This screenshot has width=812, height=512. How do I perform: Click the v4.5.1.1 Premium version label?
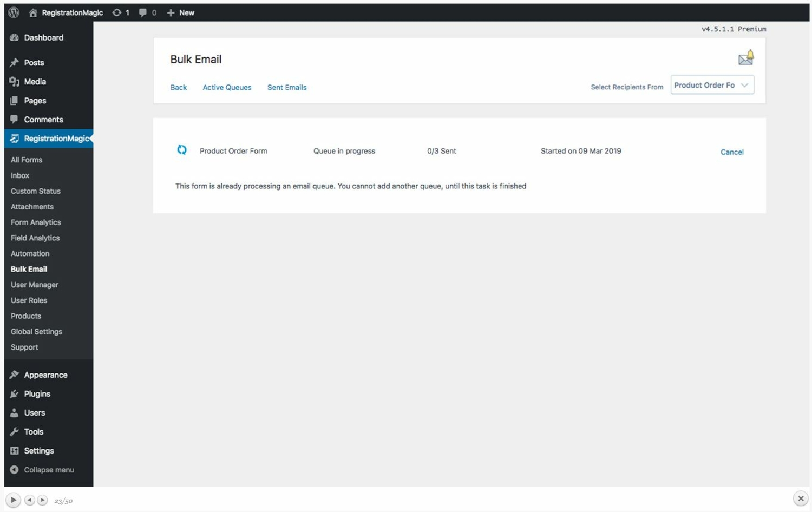(734, 29)
